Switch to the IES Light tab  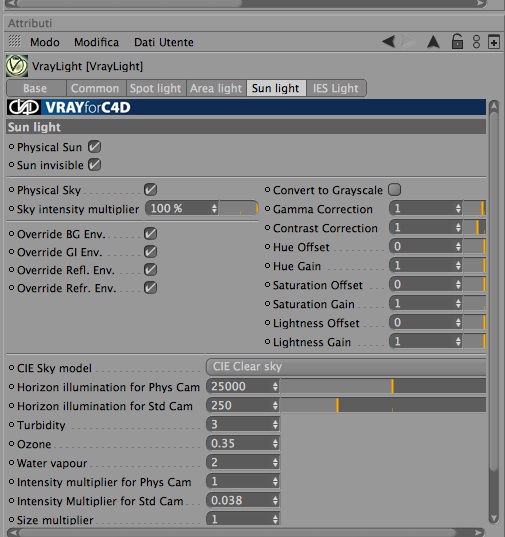[336, 88]
